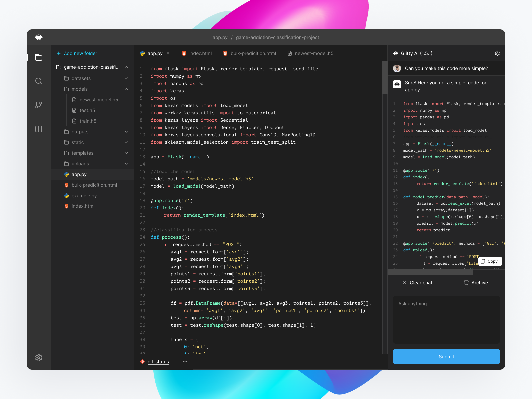Submit the chat message
Viewport: 532px width, 399px height.
(x=446, y=357)
